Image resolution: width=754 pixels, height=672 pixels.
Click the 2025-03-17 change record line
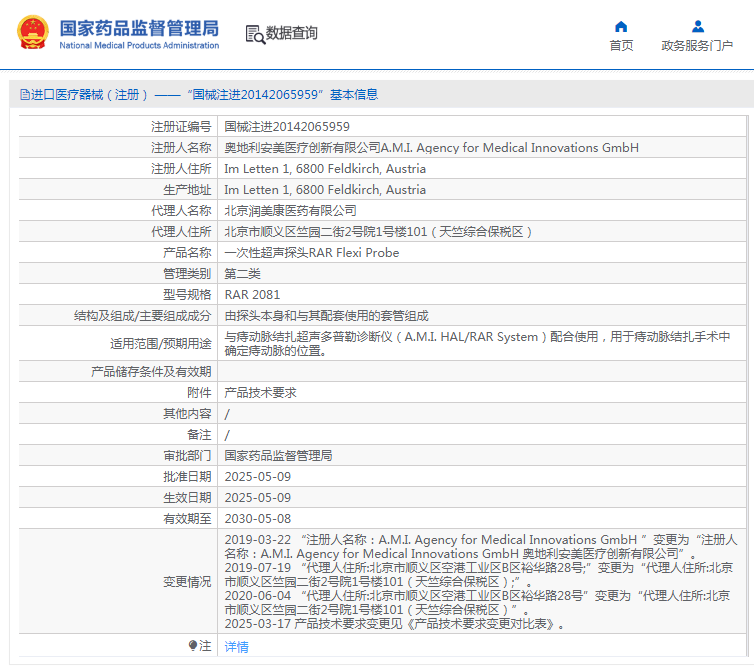tap(394, 624)
